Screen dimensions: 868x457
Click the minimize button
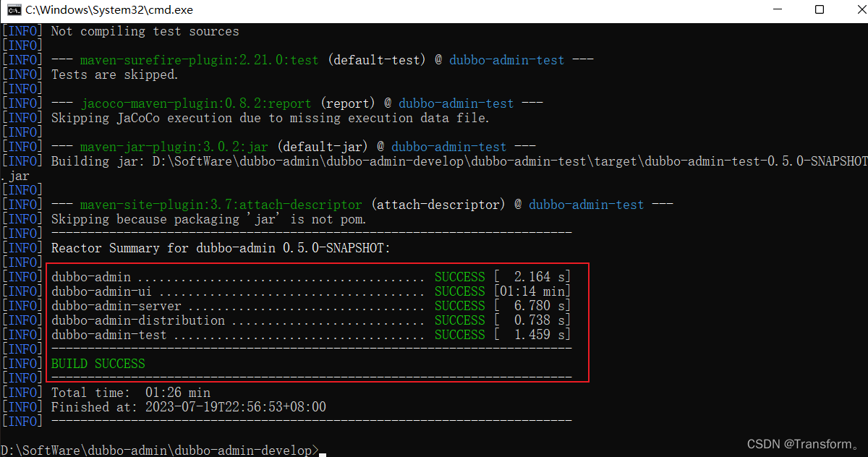pos(778,10)
